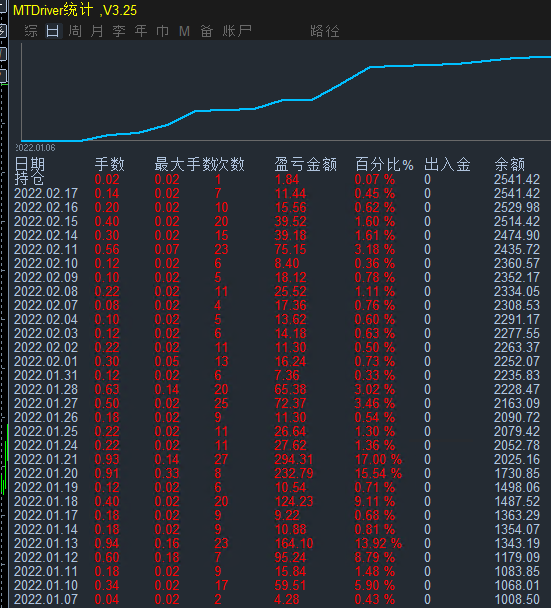The image size is (551, 608).
Task: Click the 2022.01.06 chart start date label
Action: pos(35,148)
